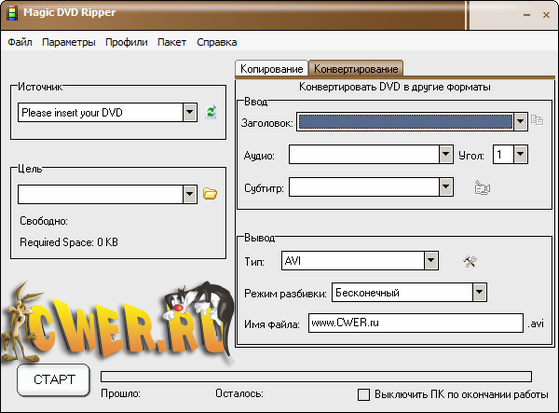The image size is (559, 413).
Task: Open the Параметры menu
Action: click(69, 42)
